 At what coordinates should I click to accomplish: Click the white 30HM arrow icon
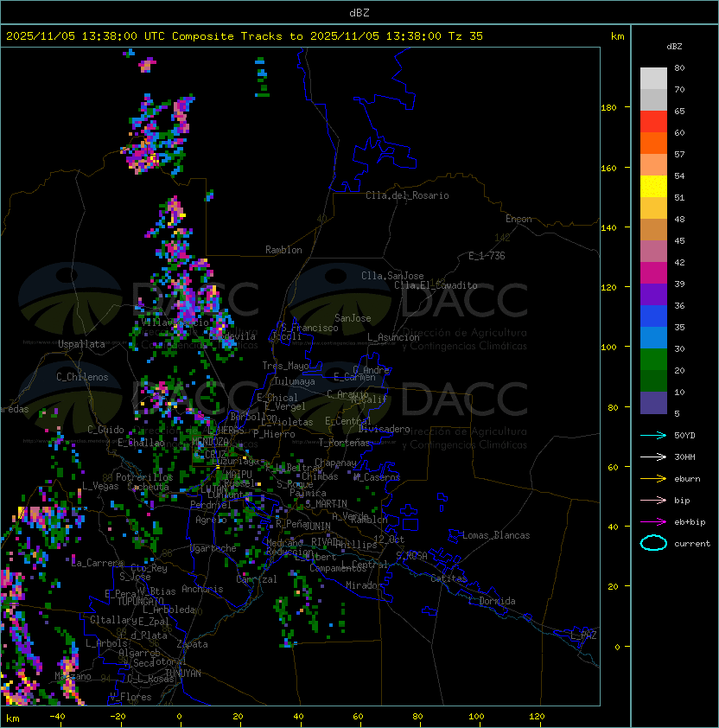click(653, 457)
